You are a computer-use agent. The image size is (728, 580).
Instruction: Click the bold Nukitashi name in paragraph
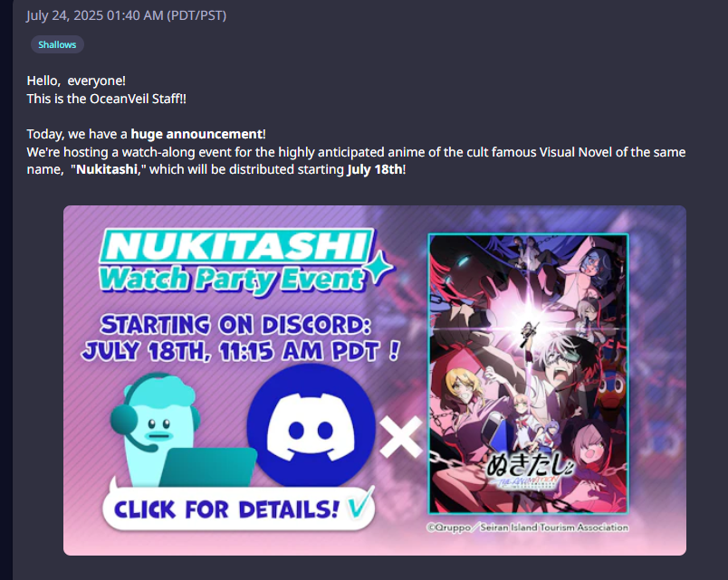[x=106, y=169]
